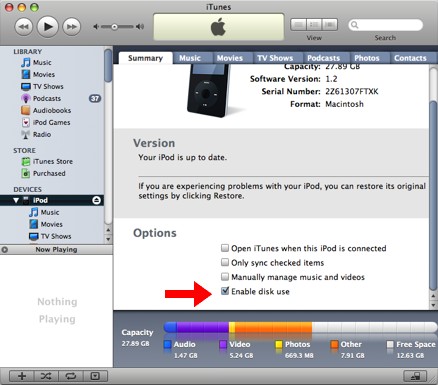
Task: Eject the iPod with the eject icon
Action: click(96, 200)
